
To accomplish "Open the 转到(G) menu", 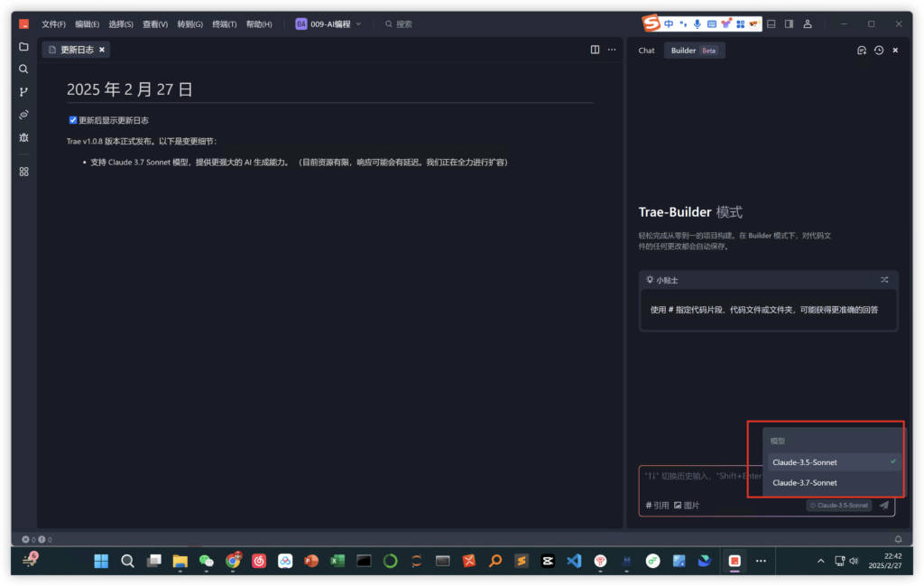I will pos(189,24).
